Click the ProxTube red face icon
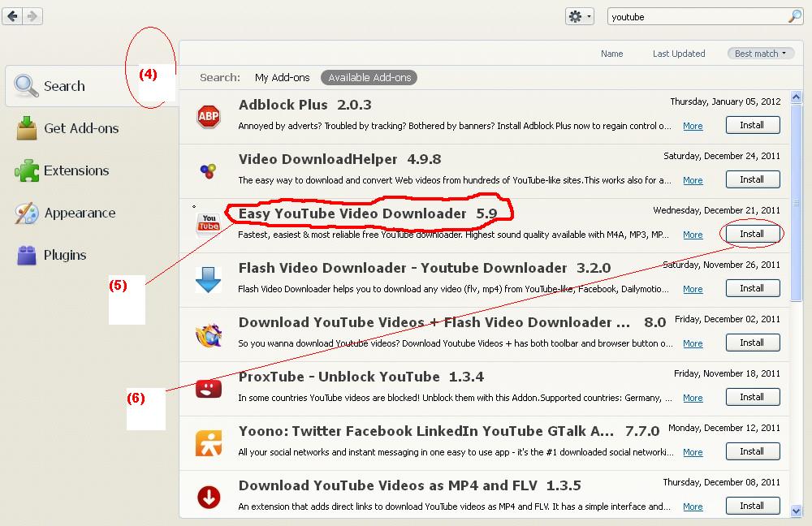The height and width of the screenshot is (526, 812). point(209,388)
